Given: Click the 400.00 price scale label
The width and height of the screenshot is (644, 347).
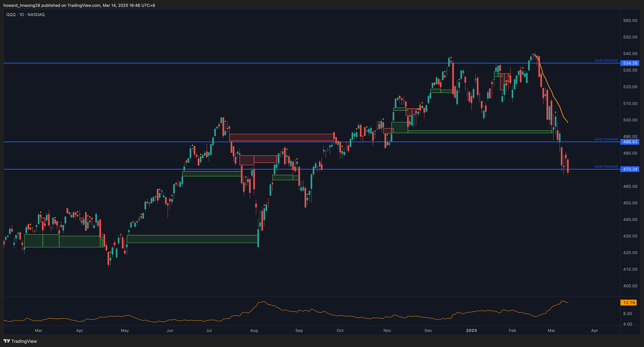Looking at the screenshot, I should pos(630,286).
